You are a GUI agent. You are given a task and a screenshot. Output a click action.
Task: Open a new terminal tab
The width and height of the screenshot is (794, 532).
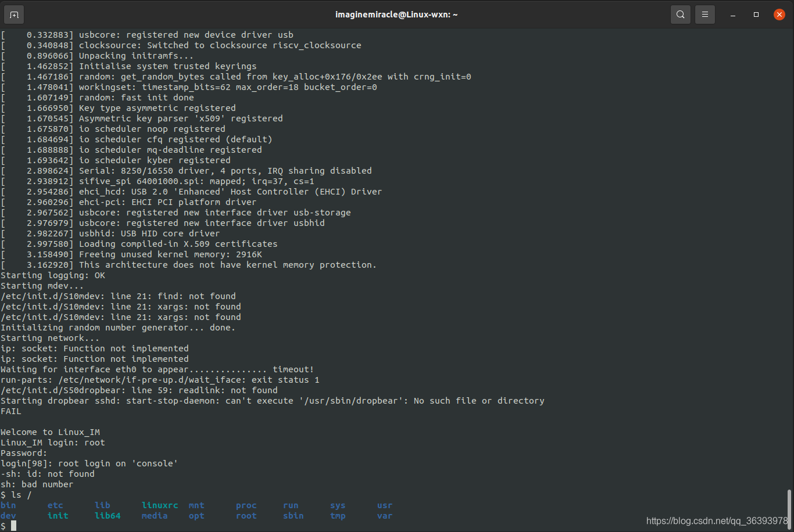pos(15,15)
